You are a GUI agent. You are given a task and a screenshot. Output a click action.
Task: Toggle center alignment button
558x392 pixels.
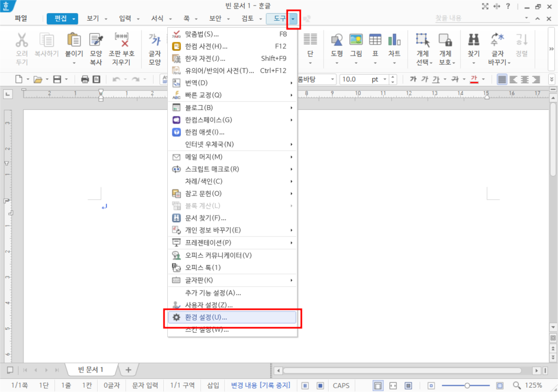(x=525, y=79)
